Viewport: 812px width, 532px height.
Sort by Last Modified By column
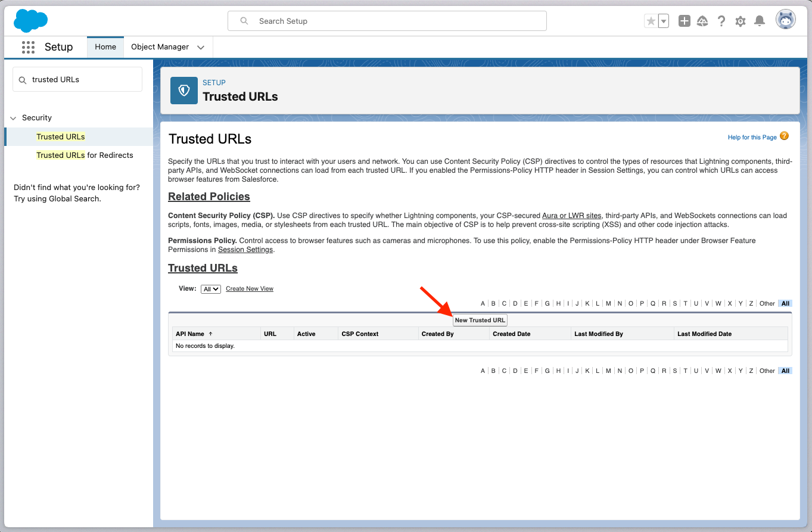click(x=599, y=334)
